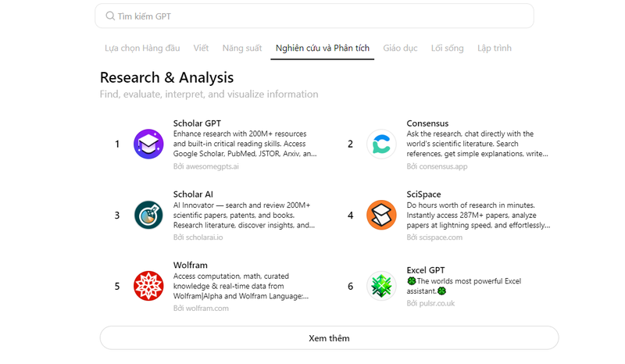
Task: Click the Consensus description text
Action: tap(477, 144)
